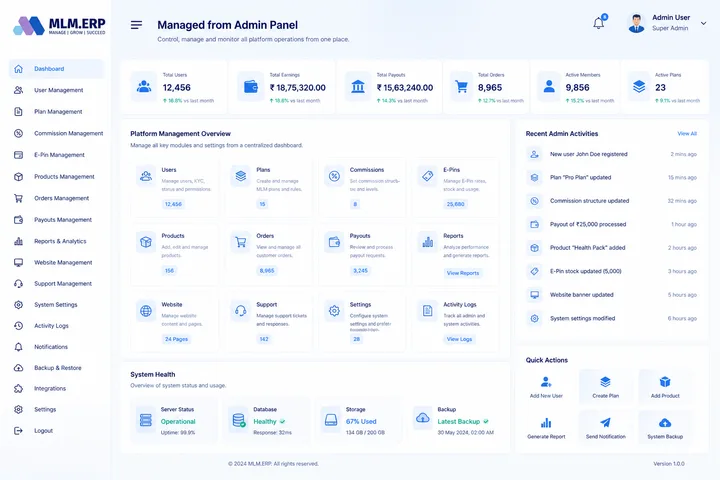
Task: Click the Support Management headset icon
Action: coord(18,283)
